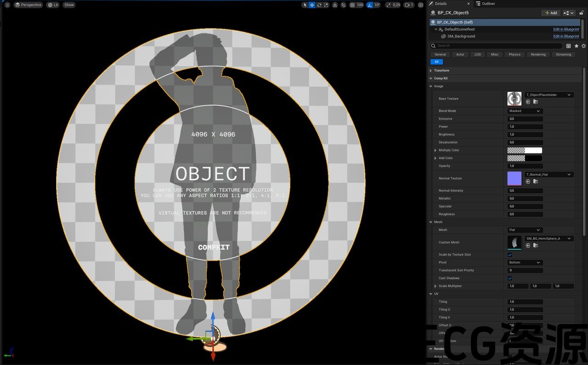The width and height of the screenshot is (588, 365).
Task: Toggle the rotation angle snap button
Action: tap(369, 5)
